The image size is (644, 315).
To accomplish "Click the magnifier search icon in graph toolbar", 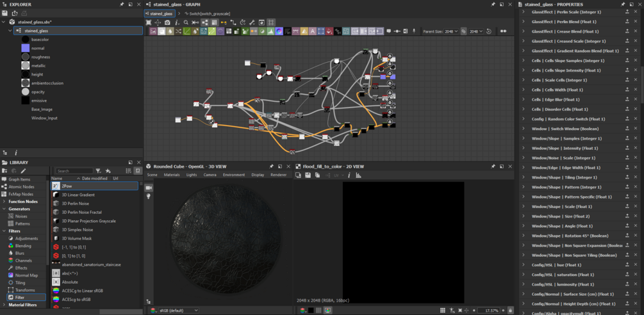I will pyautogui.click(x=186, y=22).
